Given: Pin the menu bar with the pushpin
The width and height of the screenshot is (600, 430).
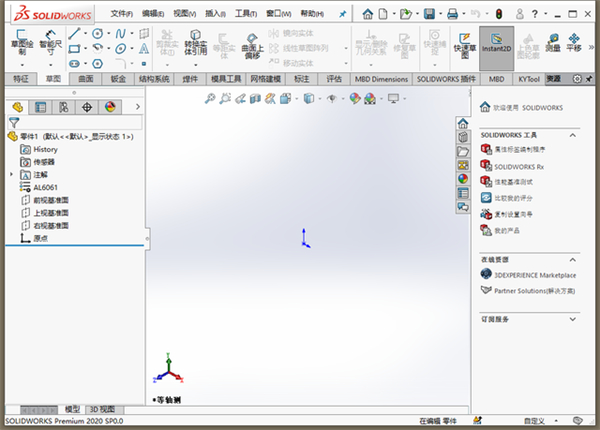Looking at the screenshot, I should click(x=344, y=14).
